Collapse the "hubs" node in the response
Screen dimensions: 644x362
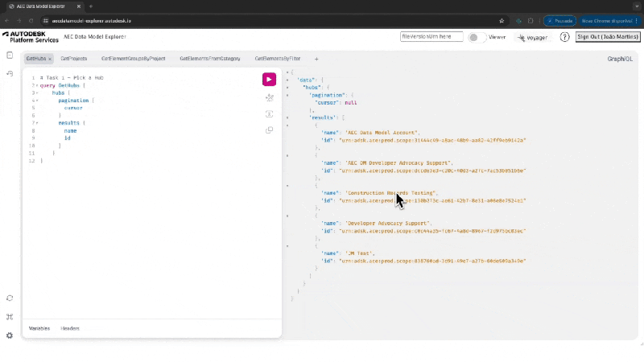[287, 88]
